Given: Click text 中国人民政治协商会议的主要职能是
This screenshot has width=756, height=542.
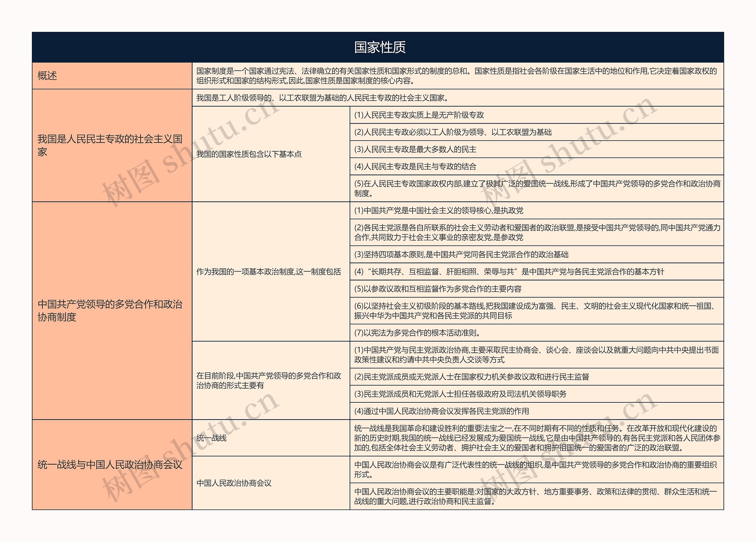Looking at the screenshot, I should (537, 496).
